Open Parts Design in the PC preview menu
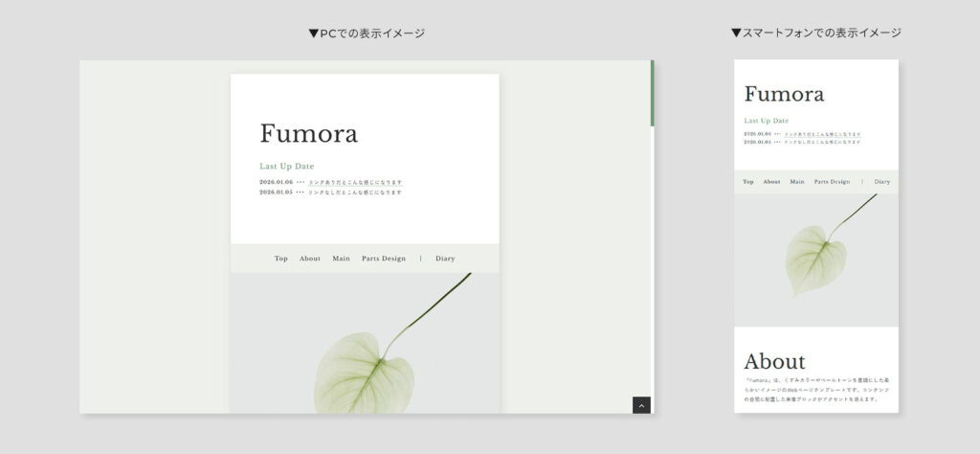Screen dimensions: 980x454 click(x=384, y=259)
